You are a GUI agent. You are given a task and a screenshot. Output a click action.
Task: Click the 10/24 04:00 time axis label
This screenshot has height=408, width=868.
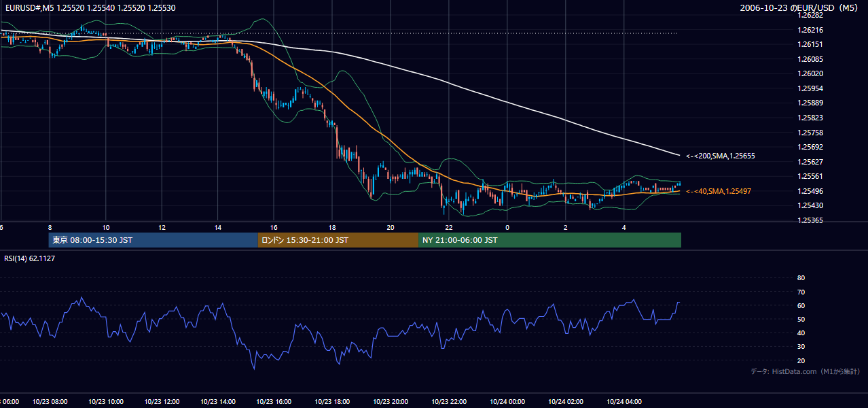coord(625,402)
